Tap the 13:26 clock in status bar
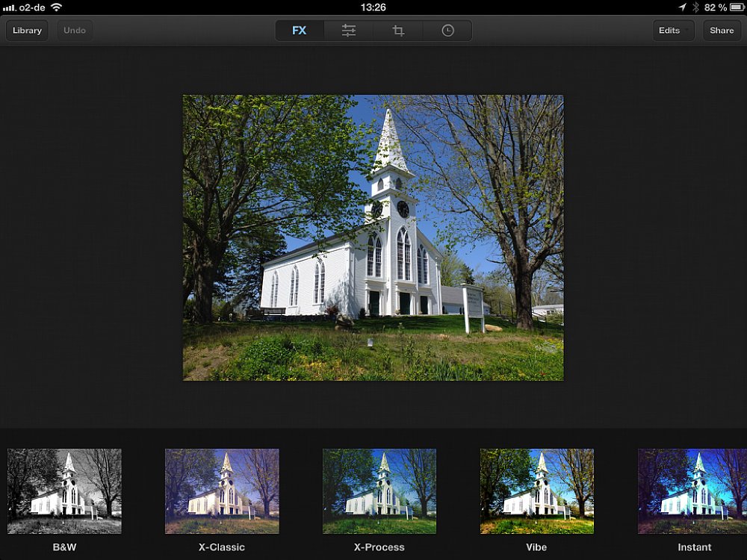The width and height of the screenshot is (747, 560). pos(373,7)
